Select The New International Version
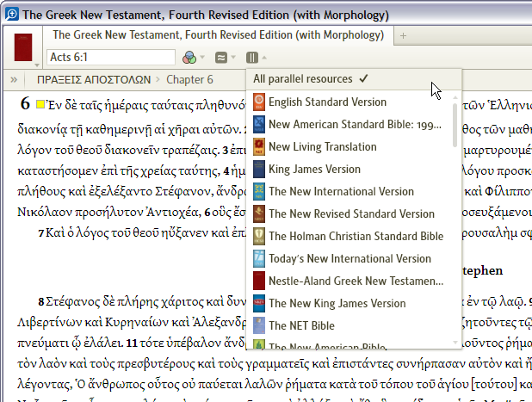 [x=350, y=192]
